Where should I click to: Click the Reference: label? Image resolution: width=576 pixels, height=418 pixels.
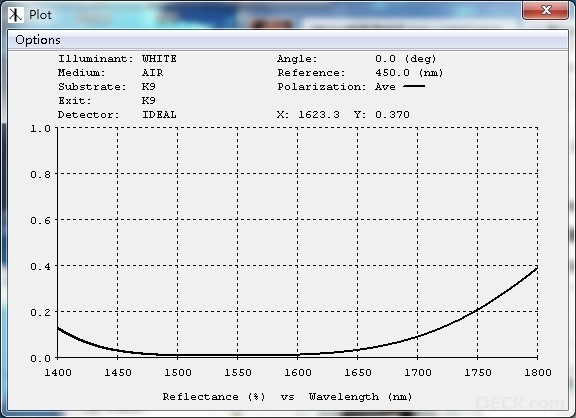[311, 73]
